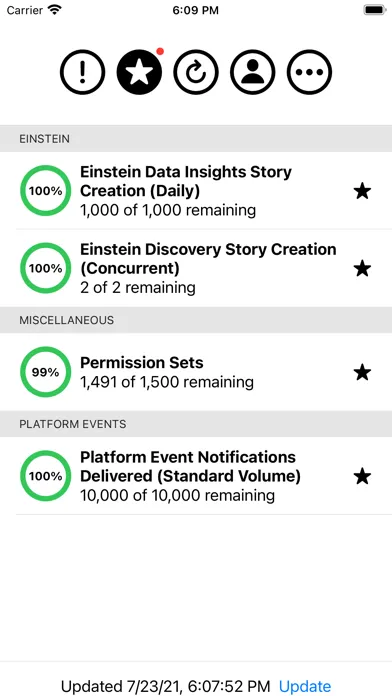The height and width of the screenshot is (696, 392).
Task: Toggle star for Einstein Discovery Story Creation
Action: (x=362, y=269)
